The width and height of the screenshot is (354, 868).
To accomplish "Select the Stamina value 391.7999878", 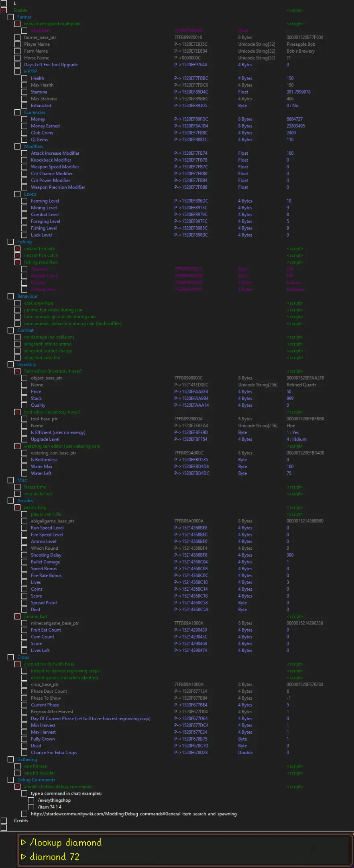I will tap(298, 92).
